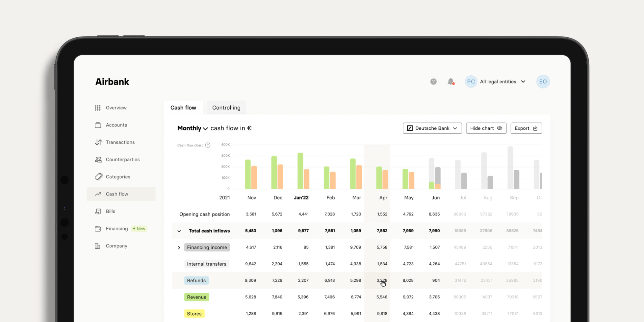The image size is (644, 322).
Task: Select the Nov column header
Action: (252, 198)
